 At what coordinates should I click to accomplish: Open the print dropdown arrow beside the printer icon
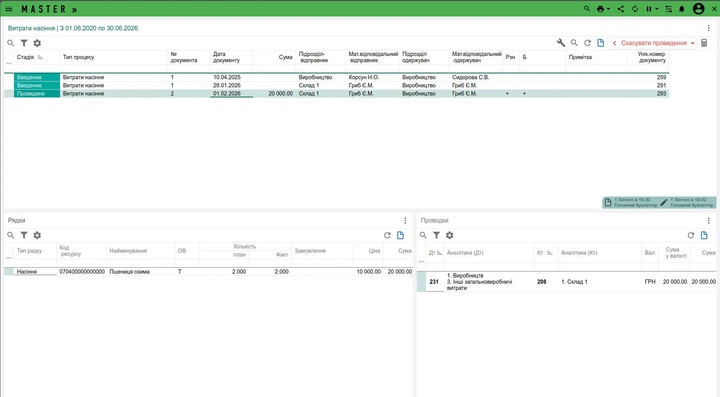[608, 9]
